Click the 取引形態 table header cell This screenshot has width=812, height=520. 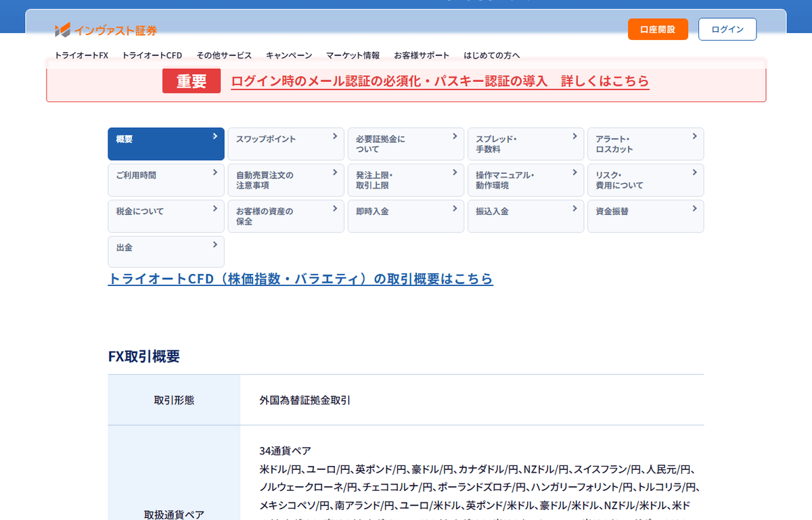174,400
